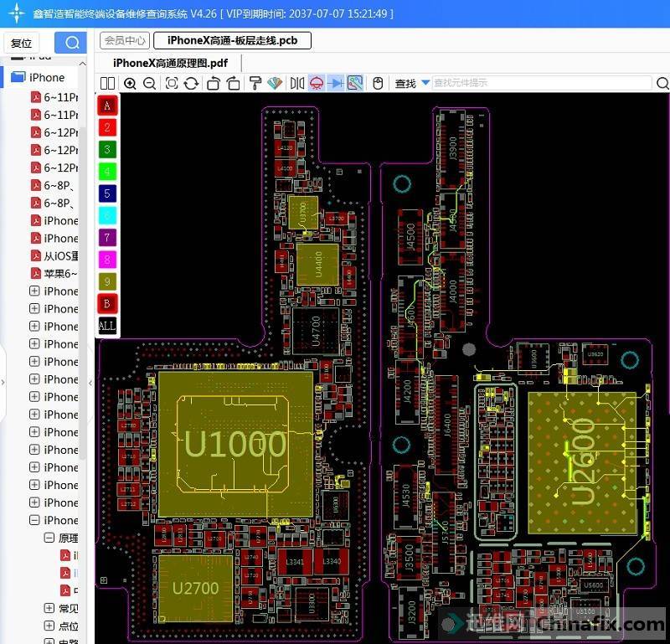Collapse the 原理 folder in tree
The height and width of the screenshot is (644, 670).
[49, 538]
